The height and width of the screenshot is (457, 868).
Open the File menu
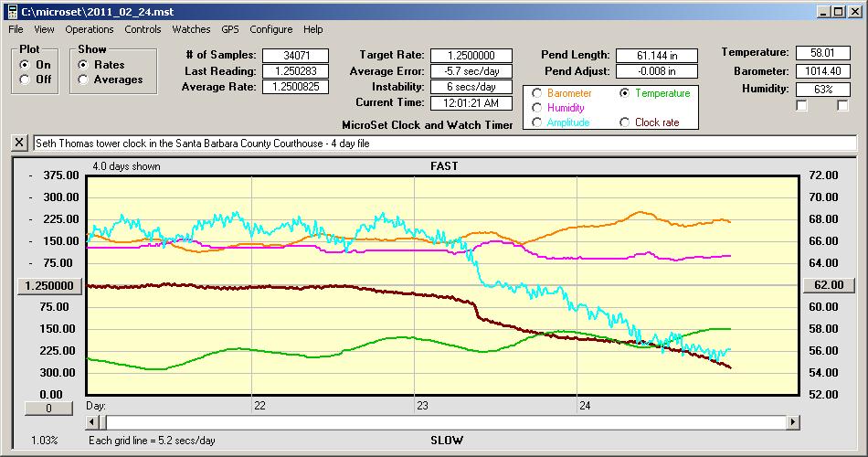[16, 29]
